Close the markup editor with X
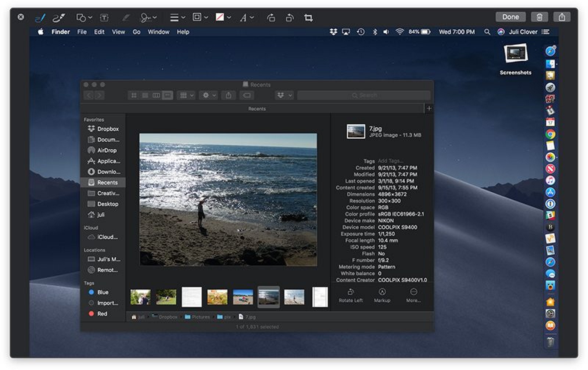Viewport: 588px width, 370px height. point(21,17)
